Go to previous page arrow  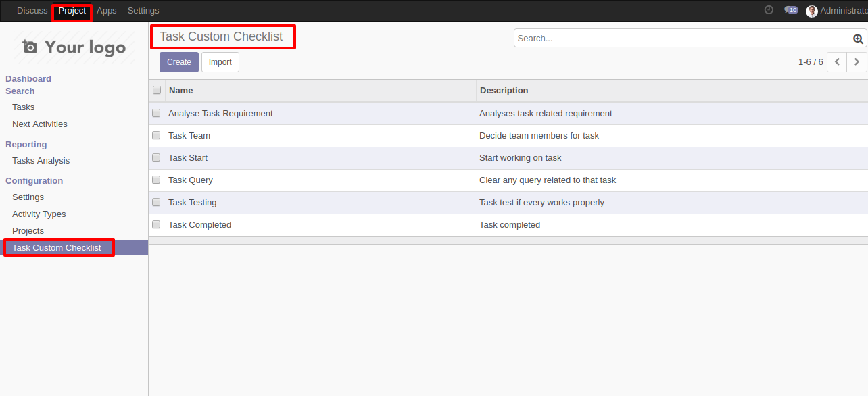837,61
